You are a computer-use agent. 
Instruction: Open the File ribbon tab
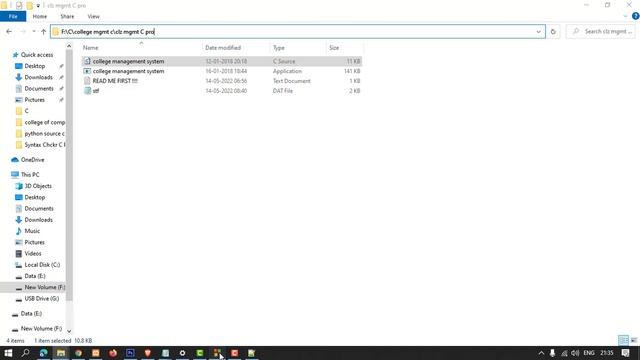[13, 16]
